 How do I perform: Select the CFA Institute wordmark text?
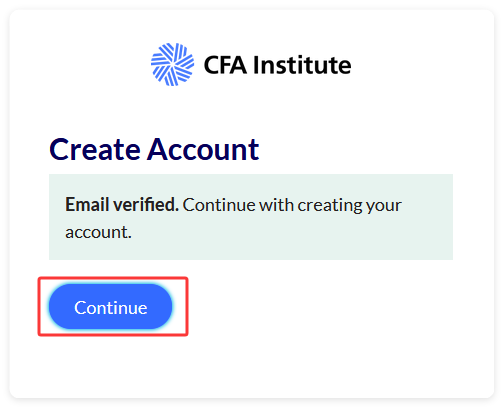pyautogui.click(x=277, y=65)
